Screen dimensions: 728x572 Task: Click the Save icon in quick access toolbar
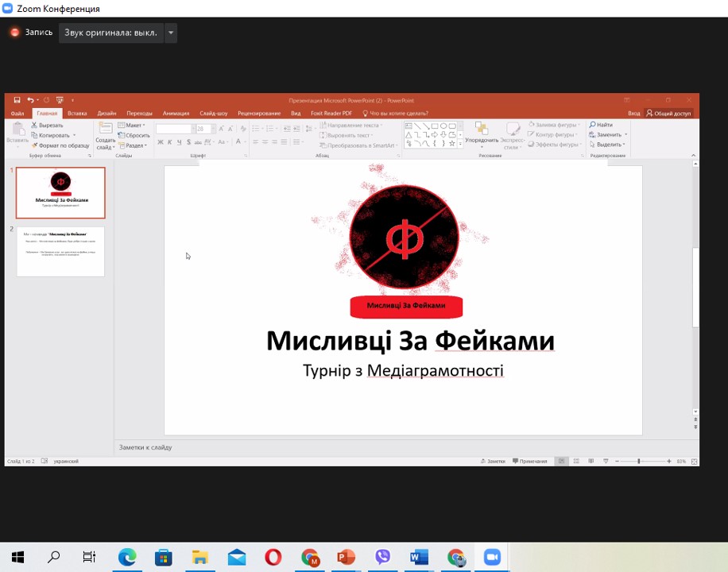(17, 100)
